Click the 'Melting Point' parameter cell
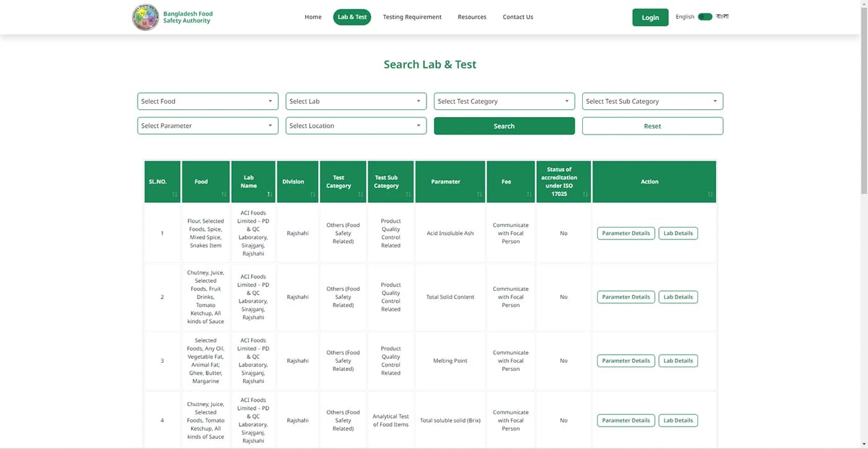The width and height of the screenshot is (868, 449). pyautogui.click(x=450, y=361)
